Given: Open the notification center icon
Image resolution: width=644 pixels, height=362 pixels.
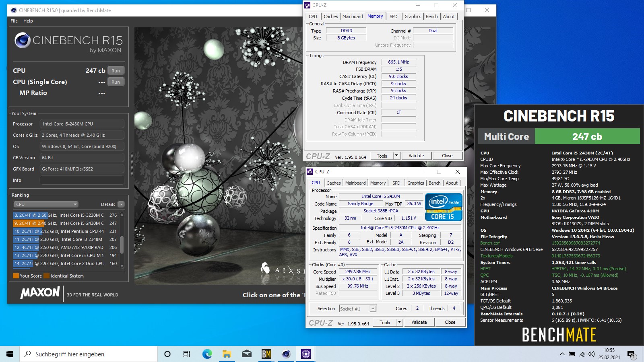Looking at the screenshot, I should pos(631,354).
